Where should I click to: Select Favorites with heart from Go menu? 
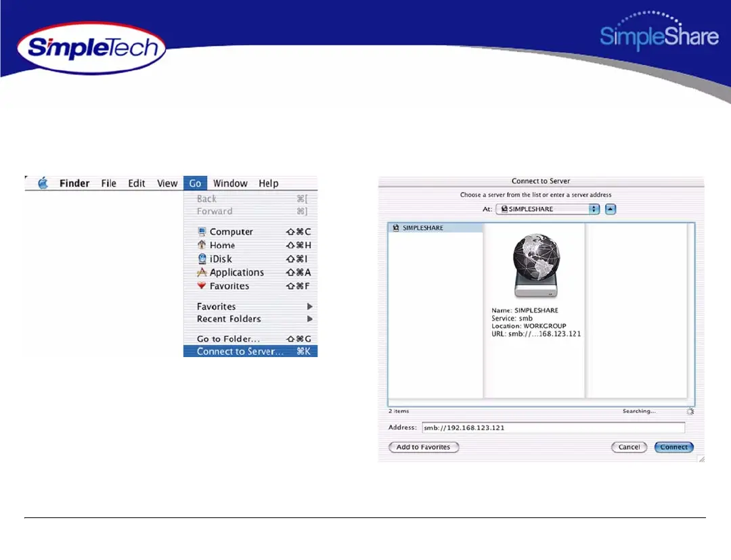(x=250, y=285)
